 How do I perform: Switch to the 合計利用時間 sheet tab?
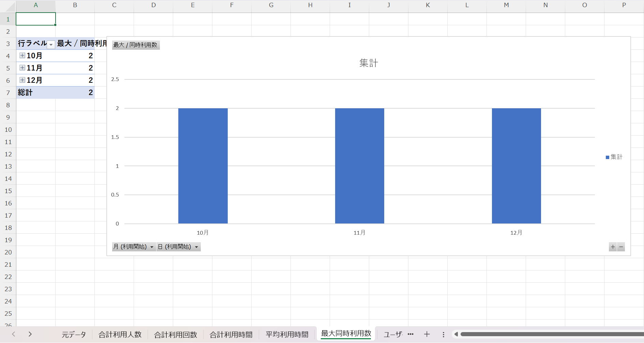(x=231, y=334)
